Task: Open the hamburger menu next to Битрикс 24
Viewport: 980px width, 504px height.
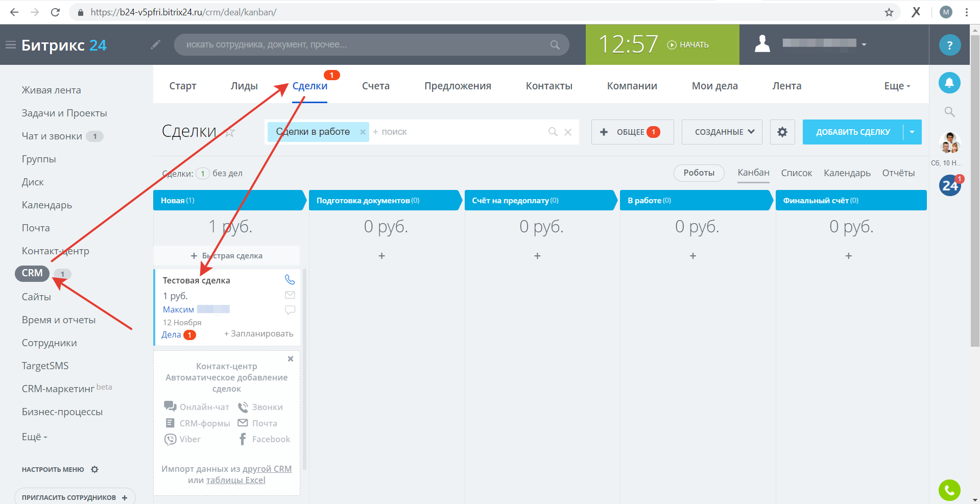Action: point(11,45)
